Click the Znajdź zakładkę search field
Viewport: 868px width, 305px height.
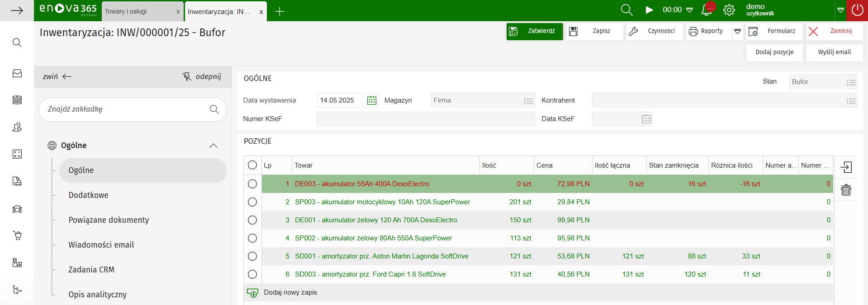tap(127, 109)
